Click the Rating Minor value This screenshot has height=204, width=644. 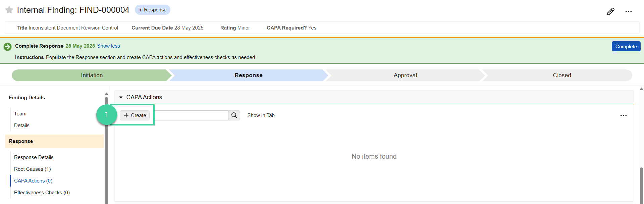point(244,28)
